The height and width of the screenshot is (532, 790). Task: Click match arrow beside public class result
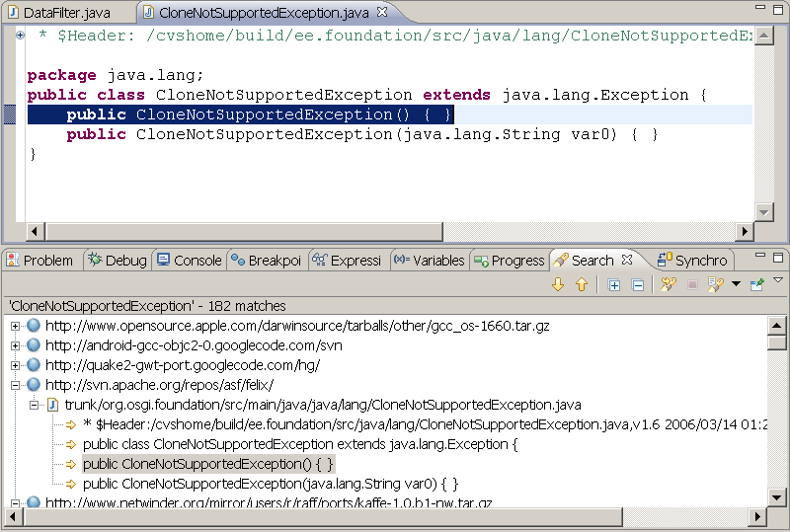[x=71, y=444]
